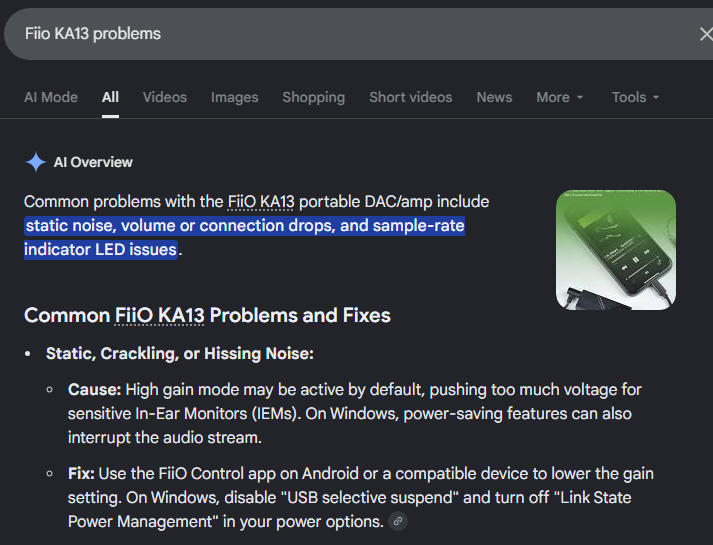This screenshot has height=545, width=713.
Task: Click the highlighted 'static noise' summary text
Action: tap(244, 238)
